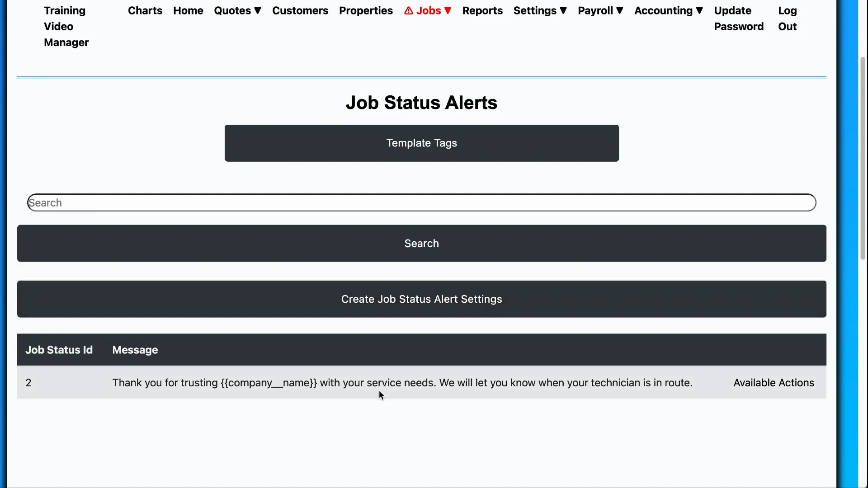
Task: Open the Training Video Manager
Action: pos(66,26)
